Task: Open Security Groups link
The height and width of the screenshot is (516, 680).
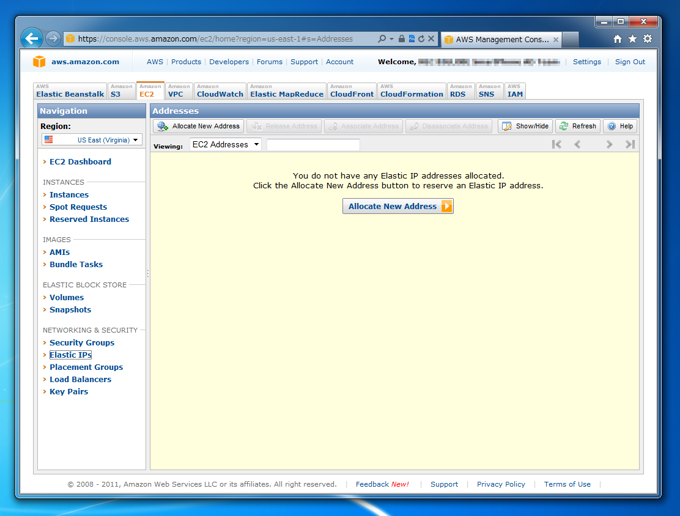Action: point(82,343)
